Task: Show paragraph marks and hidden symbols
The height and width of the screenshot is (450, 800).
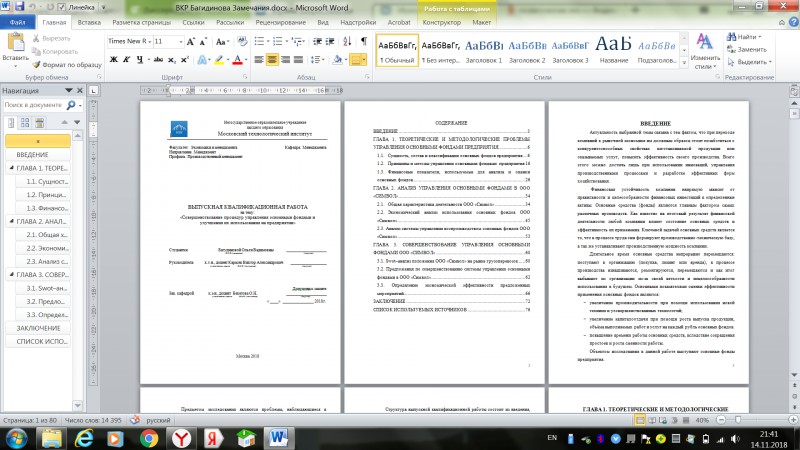Action: [364, 41]
